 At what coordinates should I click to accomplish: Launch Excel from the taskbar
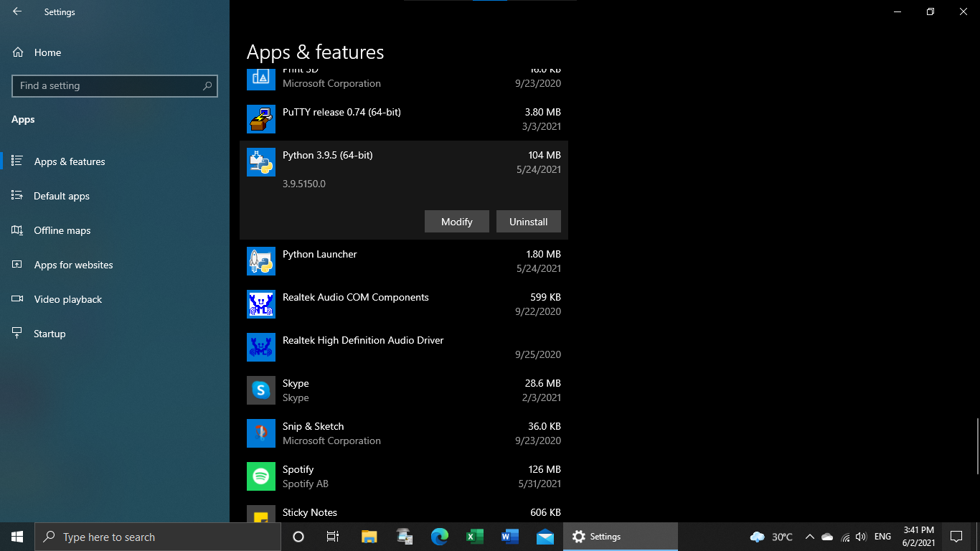tap(474, 537)
